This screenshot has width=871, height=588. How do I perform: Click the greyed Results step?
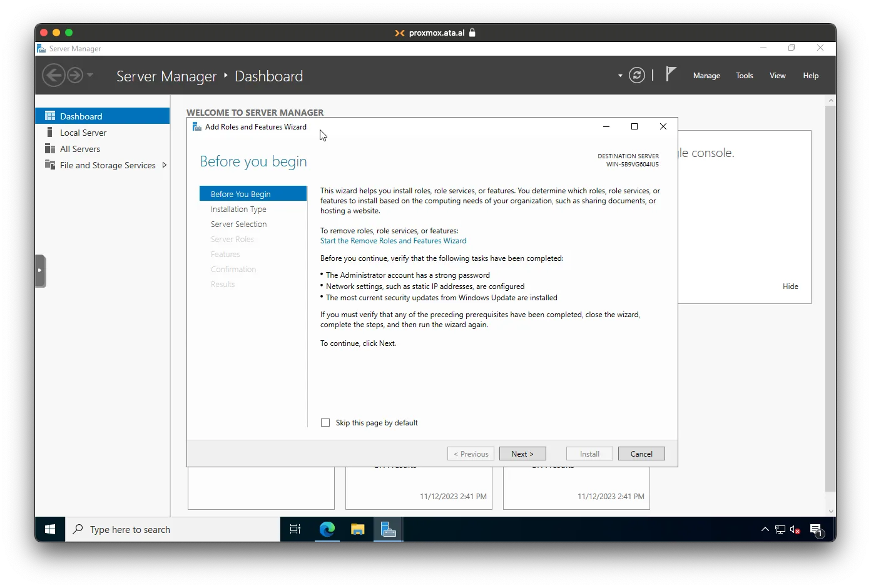click(223, 285)
